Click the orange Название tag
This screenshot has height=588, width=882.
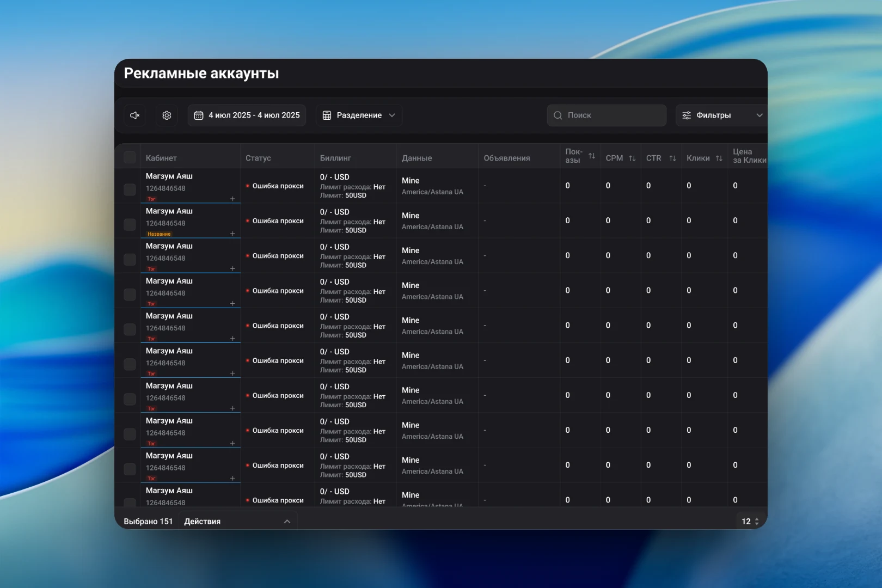(159, 234)
